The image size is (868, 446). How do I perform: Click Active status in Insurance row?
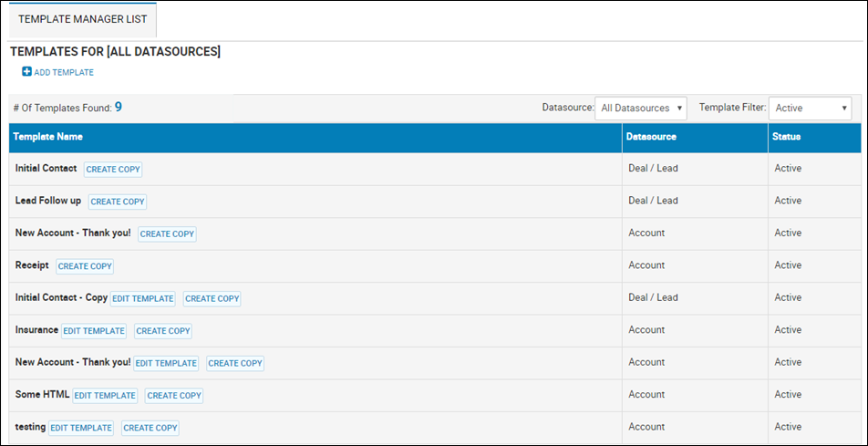point(788,329)
